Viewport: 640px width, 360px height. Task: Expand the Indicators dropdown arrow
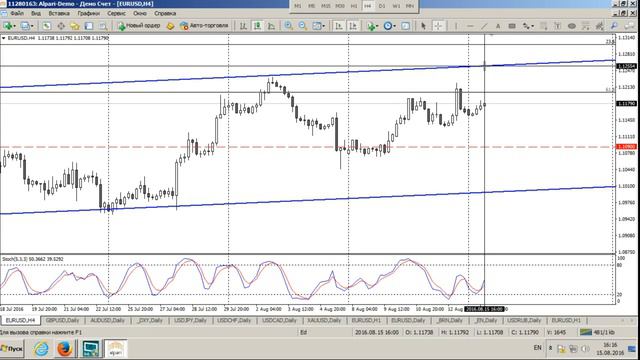[378, 26]
